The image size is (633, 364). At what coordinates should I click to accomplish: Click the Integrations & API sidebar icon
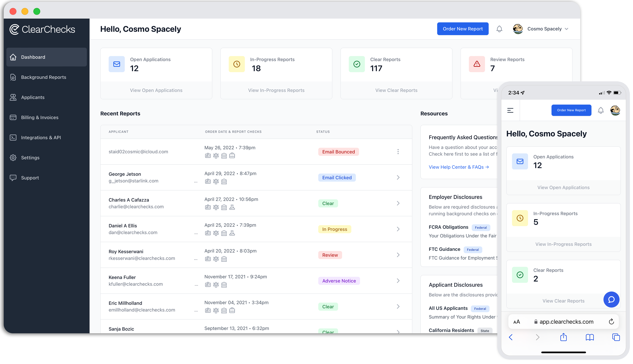(x=13, y=137)
